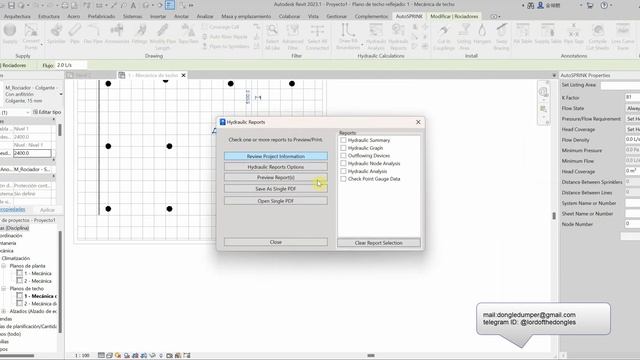Click Open Single PDF button
The width and height of the screenshot is (640, 360).
pyautogui.click(x=276, y=201)
